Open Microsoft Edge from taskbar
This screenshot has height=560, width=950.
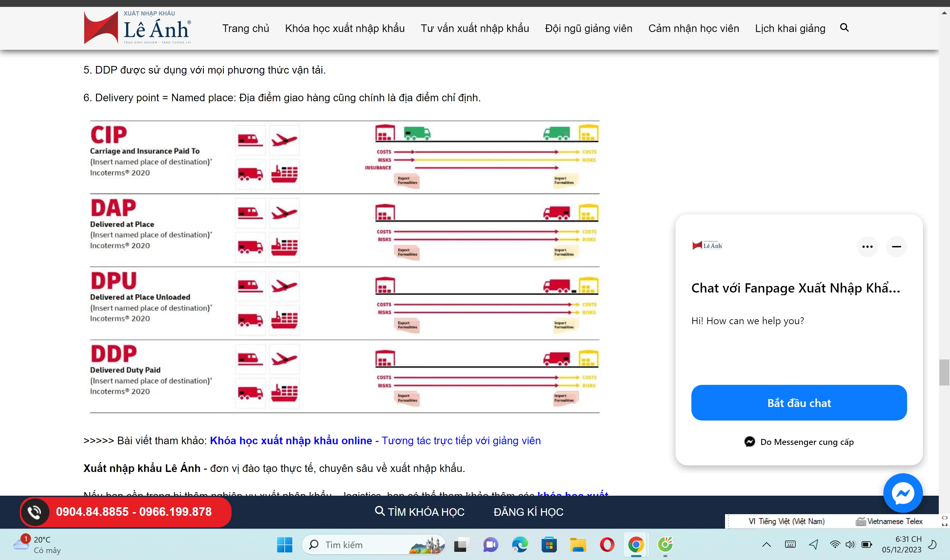pyautogui.click(x=520, y=545)
